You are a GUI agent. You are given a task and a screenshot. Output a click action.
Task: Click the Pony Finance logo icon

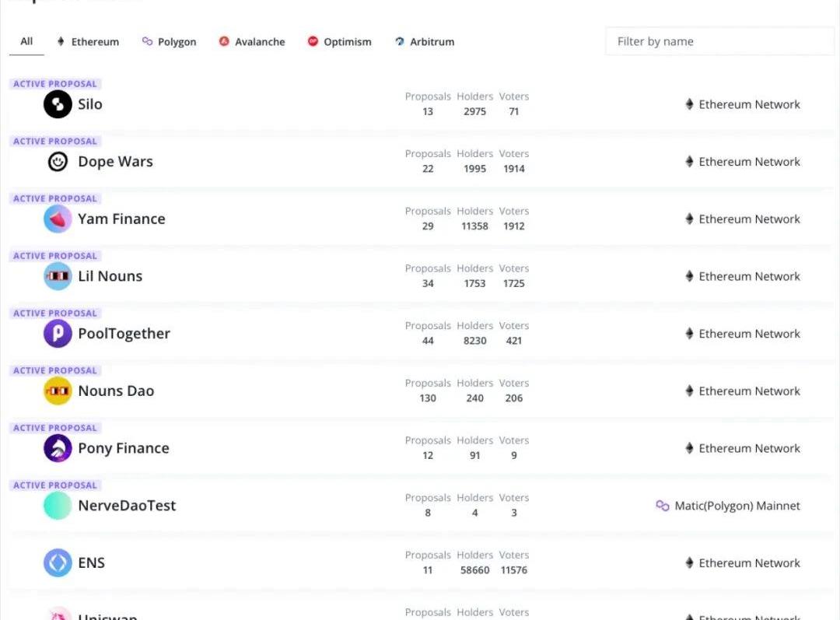(58, 448)
